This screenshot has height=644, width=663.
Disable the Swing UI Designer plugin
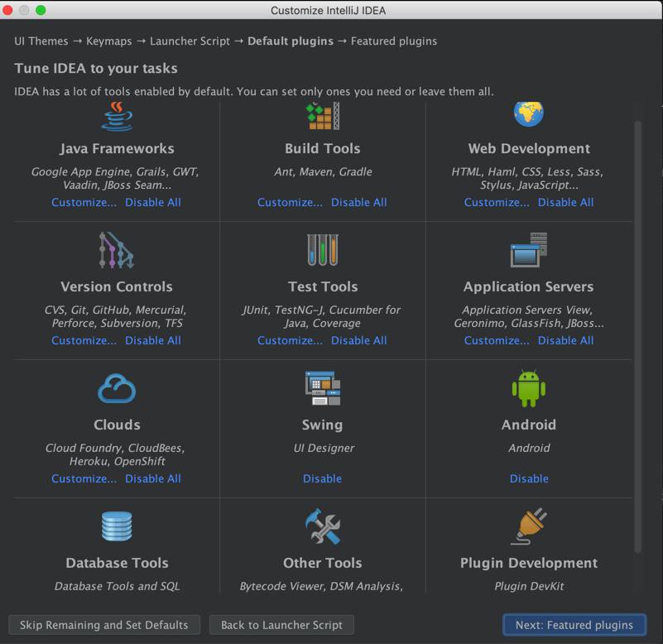(322, 478)
